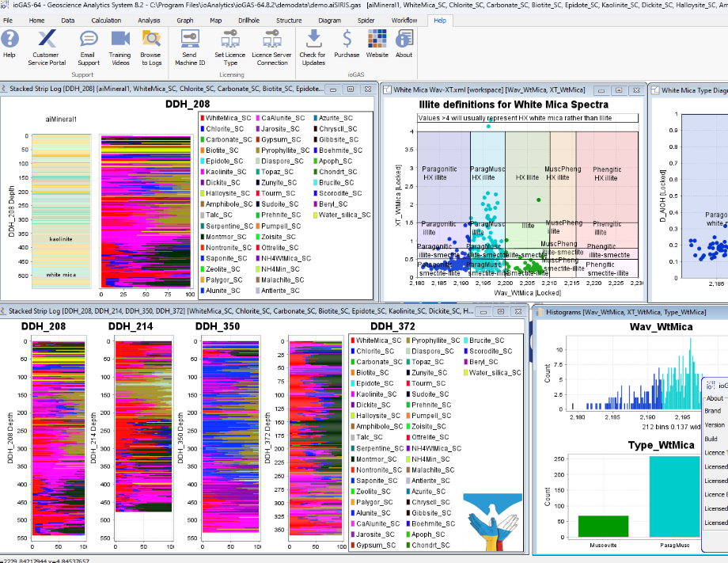Select NH4WtMica_SC in DDH_208 legend
Viewport: 728px width, 563px height.
point(283,258)
